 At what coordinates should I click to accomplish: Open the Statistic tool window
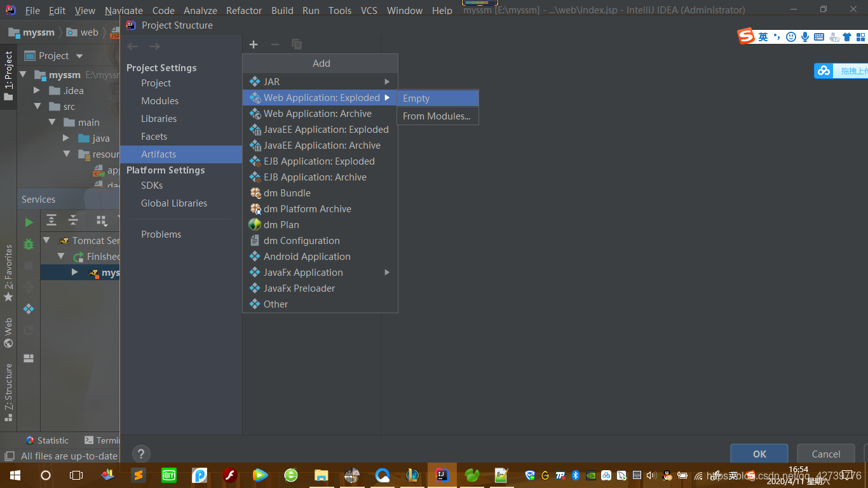[x=47, y=440]
